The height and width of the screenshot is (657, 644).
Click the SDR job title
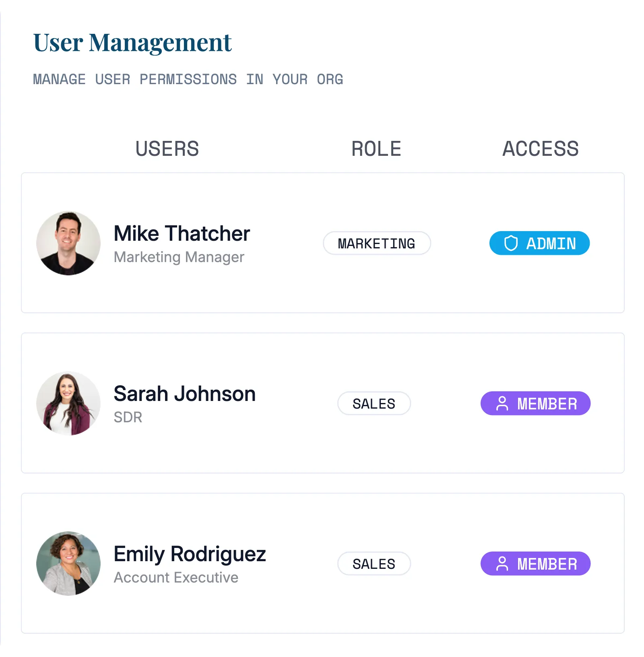128,417
